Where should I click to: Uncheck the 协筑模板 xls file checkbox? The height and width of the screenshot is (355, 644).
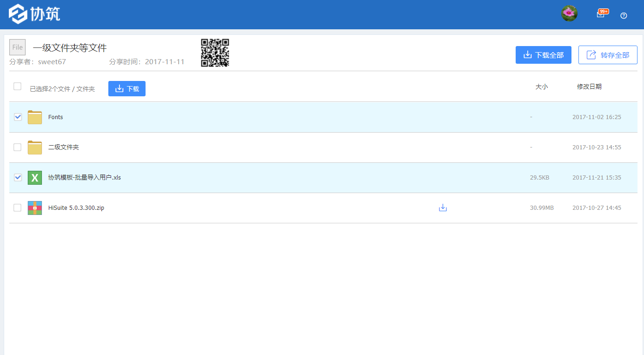pos(18,177)
